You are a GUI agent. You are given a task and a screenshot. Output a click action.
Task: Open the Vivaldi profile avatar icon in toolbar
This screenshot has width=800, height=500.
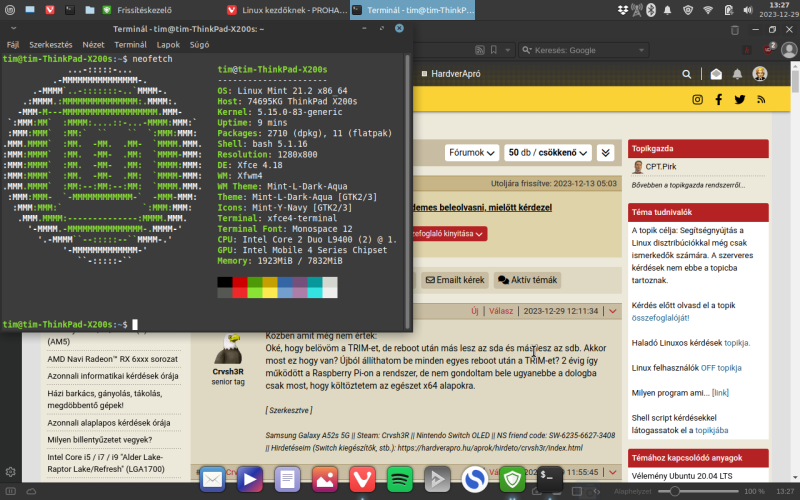point(789,50)
